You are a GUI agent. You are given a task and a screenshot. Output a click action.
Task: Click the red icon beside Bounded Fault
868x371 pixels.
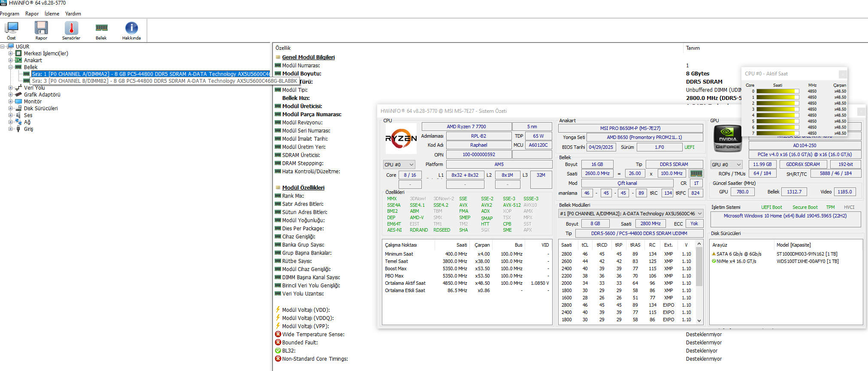tap(278, 342)
